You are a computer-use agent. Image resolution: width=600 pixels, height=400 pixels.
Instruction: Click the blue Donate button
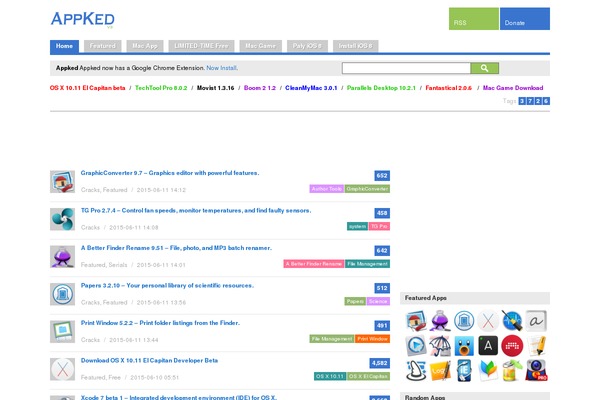(x=525, y=19)
